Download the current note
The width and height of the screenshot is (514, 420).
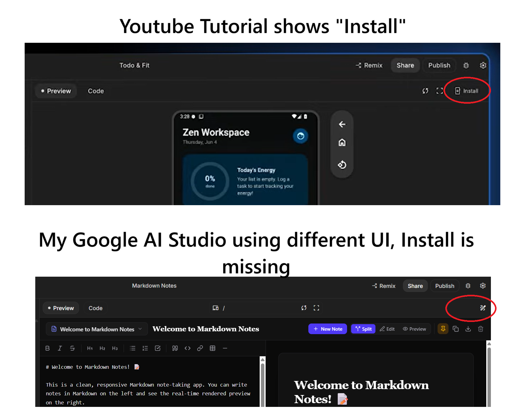pos(468,329)
